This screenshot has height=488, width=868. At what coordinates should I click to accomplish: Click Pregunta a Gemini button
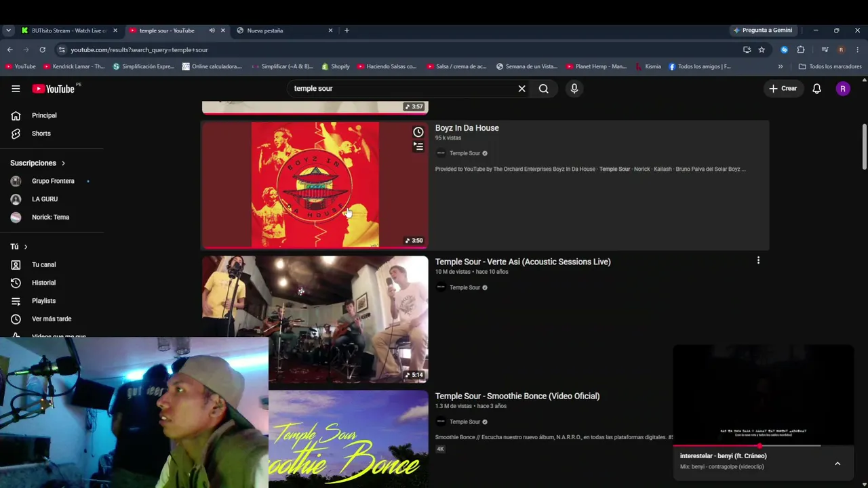pyautogui.click(x=762, y=30)
